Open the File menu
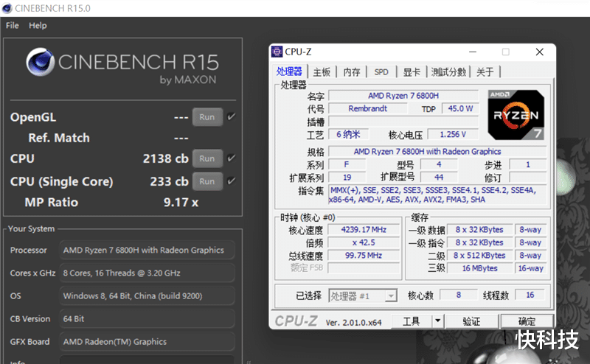 pos(13,25)
